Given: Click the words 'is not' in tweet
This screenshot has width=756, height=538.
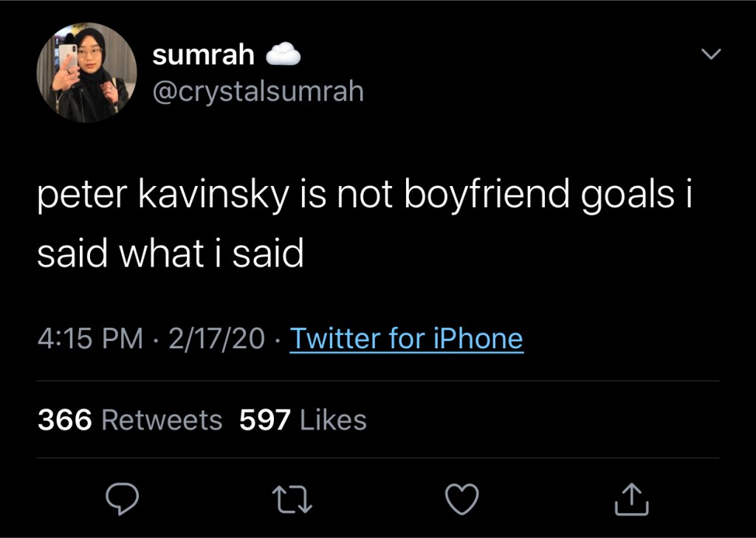Looking at the screenshot, I should tap(342, 195).
